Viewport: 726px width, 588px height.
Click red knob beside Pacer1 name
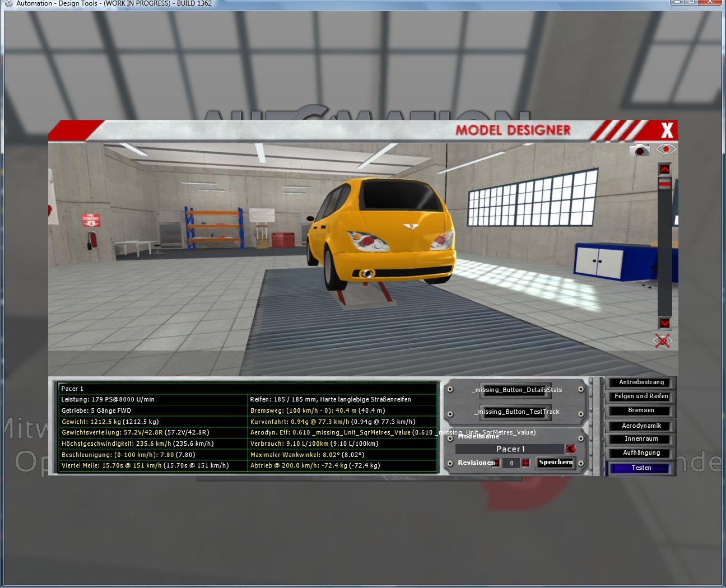click(x=570, y=449)
